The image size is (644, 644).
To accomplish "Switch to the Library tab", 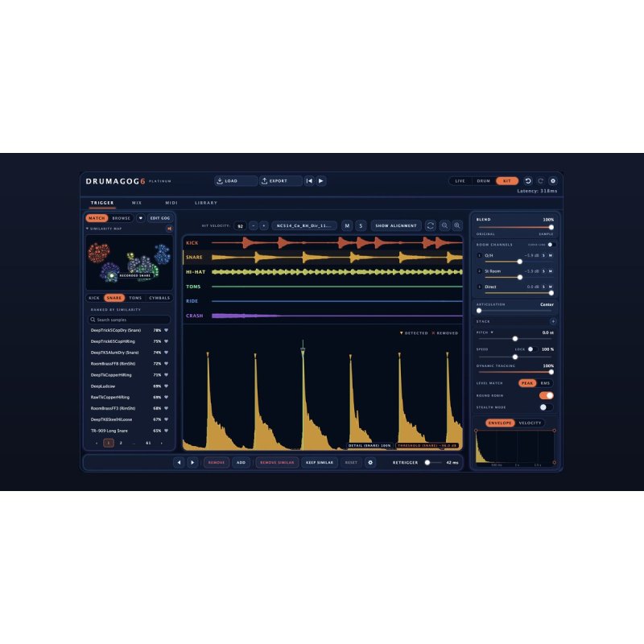I will 206,203.
